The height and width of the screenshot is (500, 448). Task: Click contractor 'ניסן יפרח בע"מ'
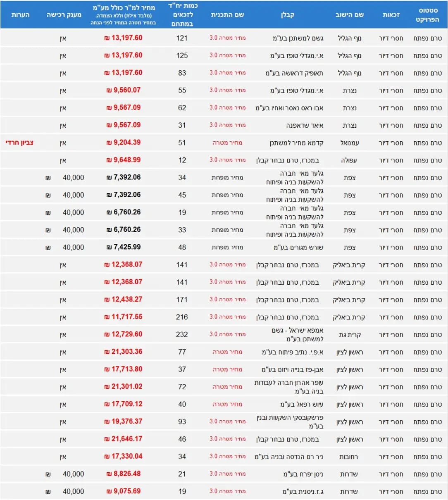(303, 474)
